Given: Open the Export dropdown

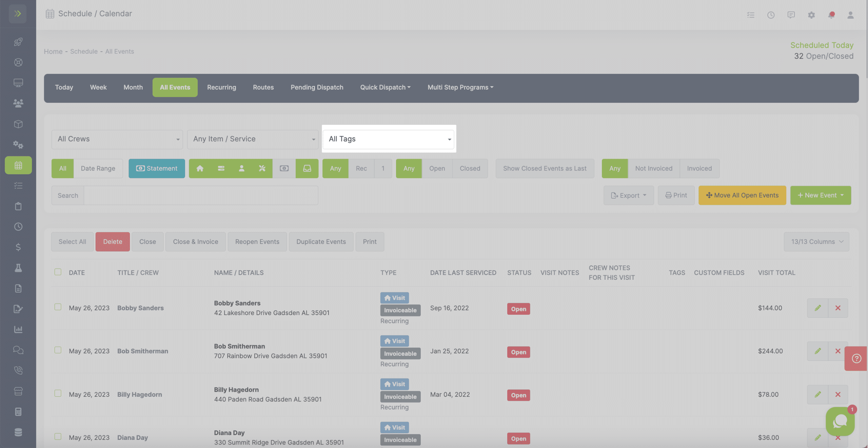Looking at the screenshot, I should tap(629, 195).
